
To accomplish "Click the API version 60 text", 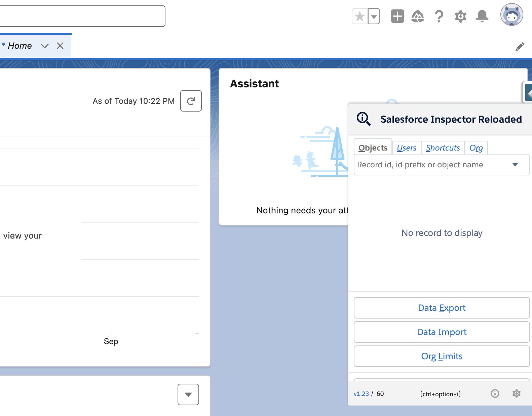I will (x=380, y=393).
